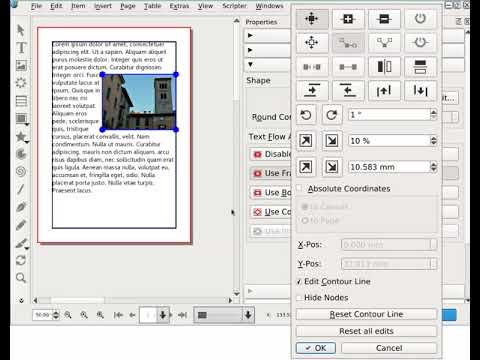
Task: Rotate the path clockwise
Action: pyautogui.click(x=332, y=115)
